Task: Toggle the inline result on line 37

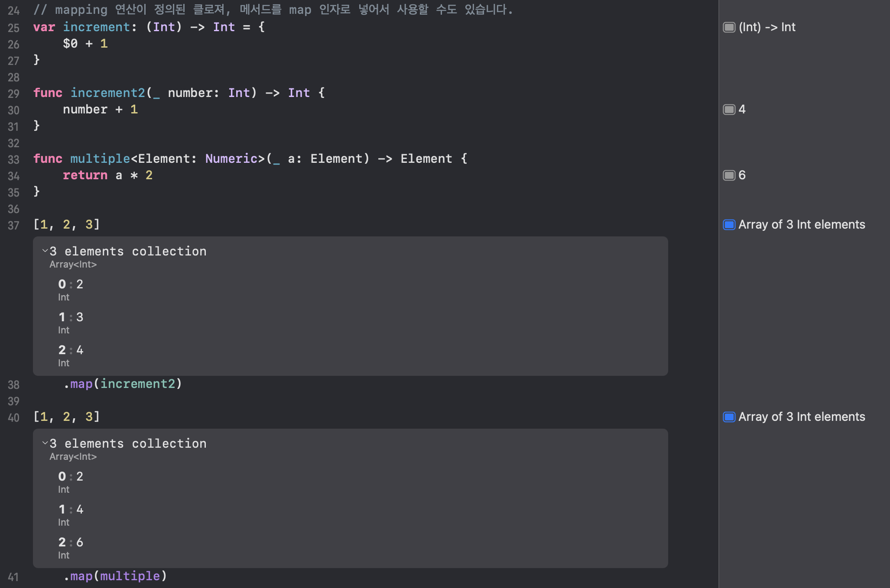Action: 729,225
